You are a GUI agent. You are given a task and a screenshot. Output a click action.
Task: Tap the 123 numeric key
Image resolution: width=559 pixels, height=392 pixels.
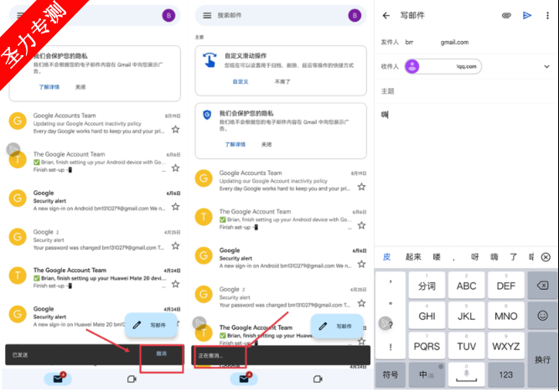[x=506, y=375]
